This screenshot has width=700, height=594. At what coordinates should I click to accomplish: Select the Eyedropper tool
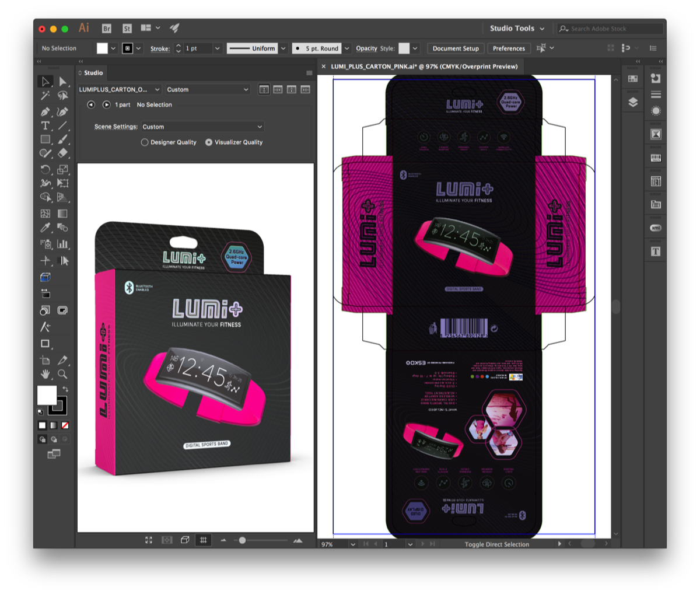(45, 228)
